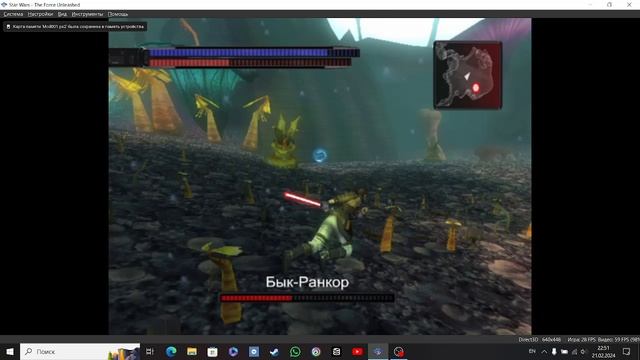The width and height of the screenshot is (640, 360).
Task: Click the microphone tray icon
Action: [554, 351]
